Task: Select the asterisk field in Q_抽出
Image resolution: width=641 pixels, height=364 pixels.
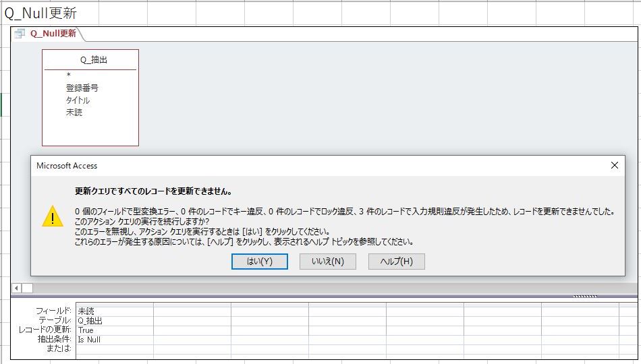Action: [x=69, y=75]
